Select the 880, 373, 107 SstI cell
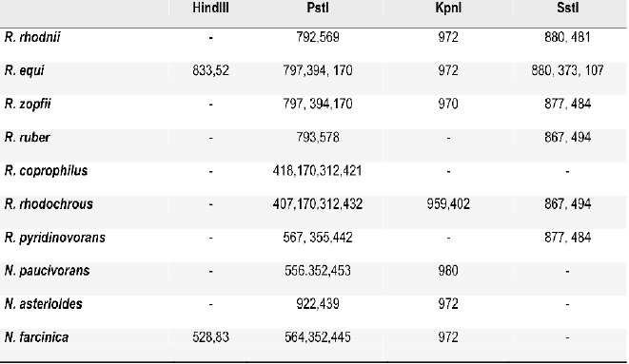This screenshot has height=364, width=629. 568,71
